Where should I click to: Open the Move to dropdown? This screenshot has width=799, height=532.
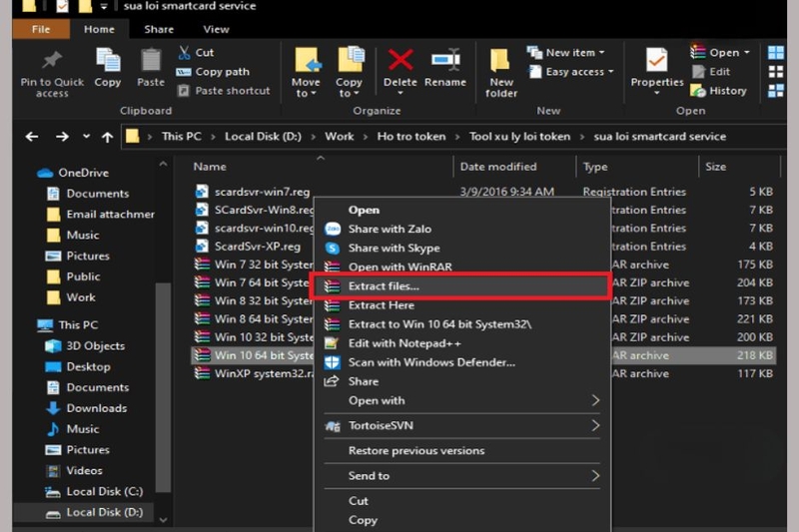(x=307, y=73)
